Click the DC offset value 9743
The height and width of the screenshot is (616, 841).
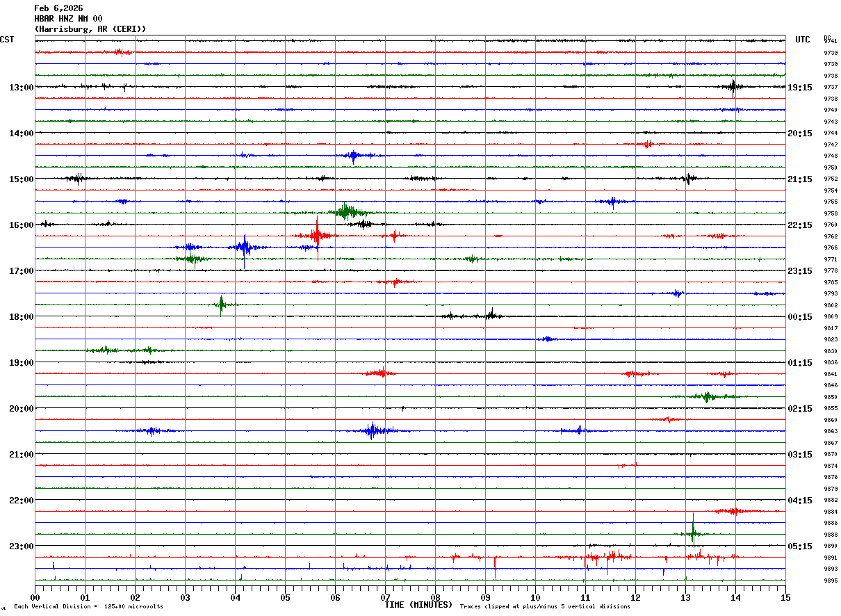[831, 122]
